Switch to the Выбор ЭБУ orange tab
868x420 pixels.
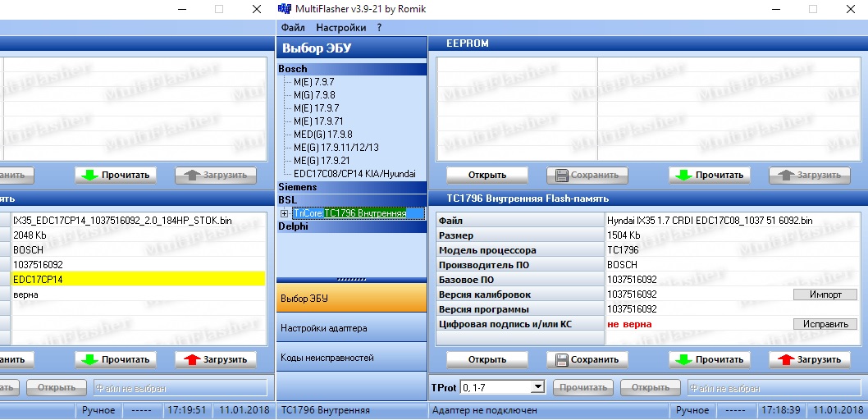pos(351,299)
